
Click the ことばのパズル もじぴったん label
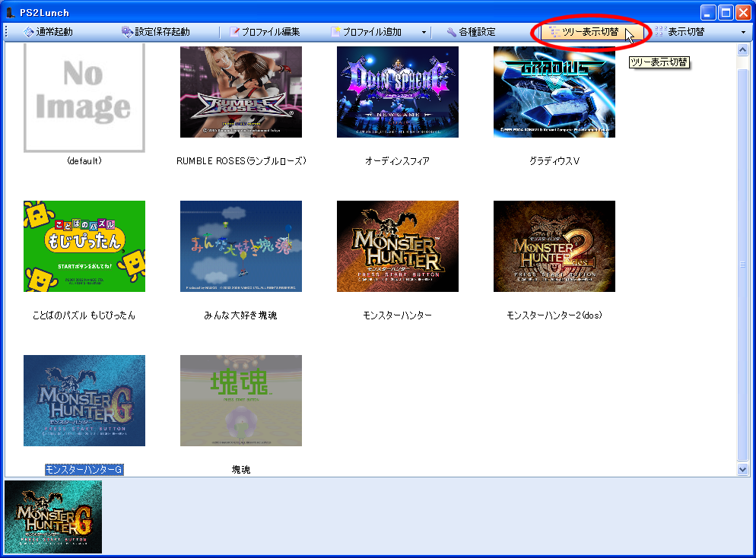pos(84,315)
